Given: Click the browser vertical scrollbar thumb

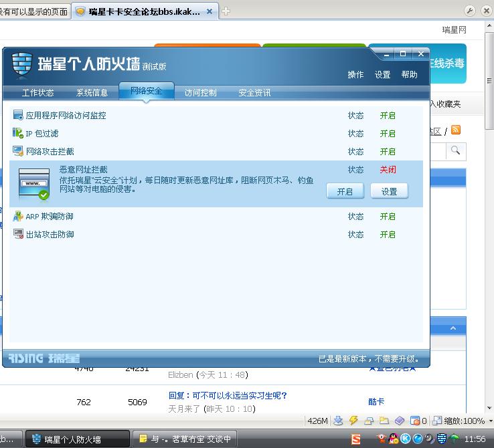Looking at the screenshot, I should (x=489, y=80).
